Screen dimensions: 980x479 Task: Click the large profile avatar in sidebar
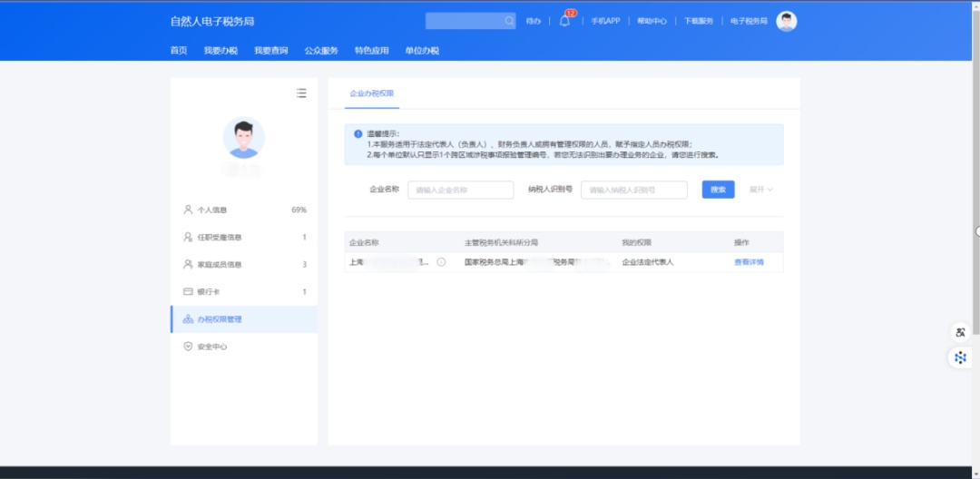click(x=244, y=138)
